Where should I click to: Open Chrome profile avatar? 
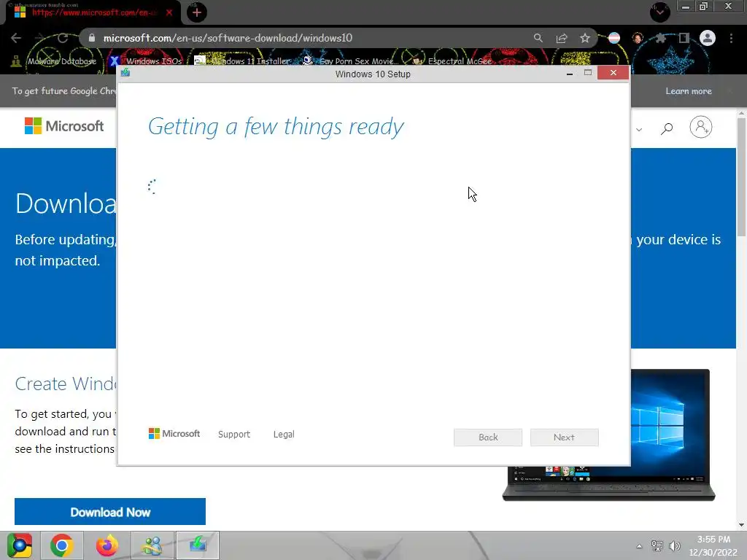pyautogui.click(x=708, y=38)
